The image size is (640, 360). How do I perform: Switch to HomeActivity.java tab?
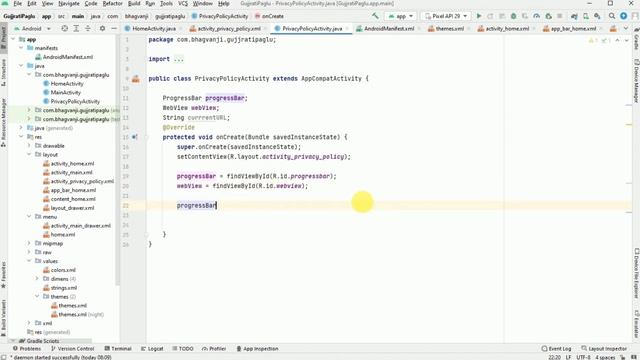(154, 29)
